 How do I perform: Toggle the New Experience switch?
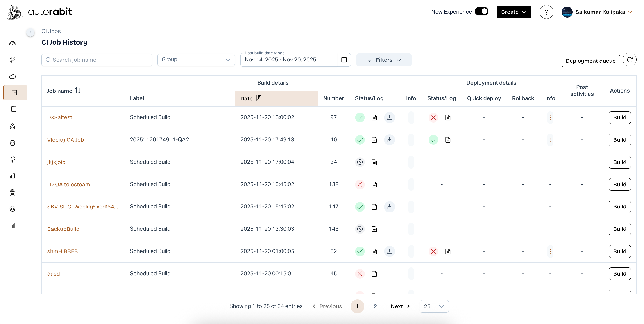point(481,11)
